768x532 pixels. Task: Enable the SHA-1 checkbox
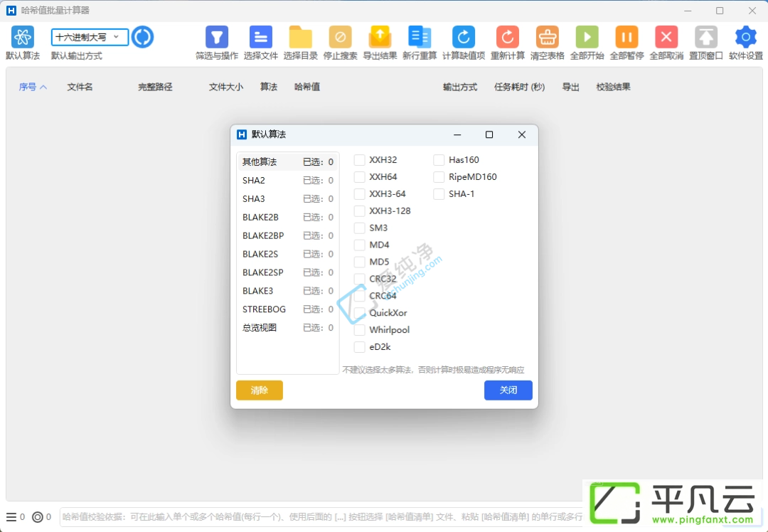(x=439, y=194)
